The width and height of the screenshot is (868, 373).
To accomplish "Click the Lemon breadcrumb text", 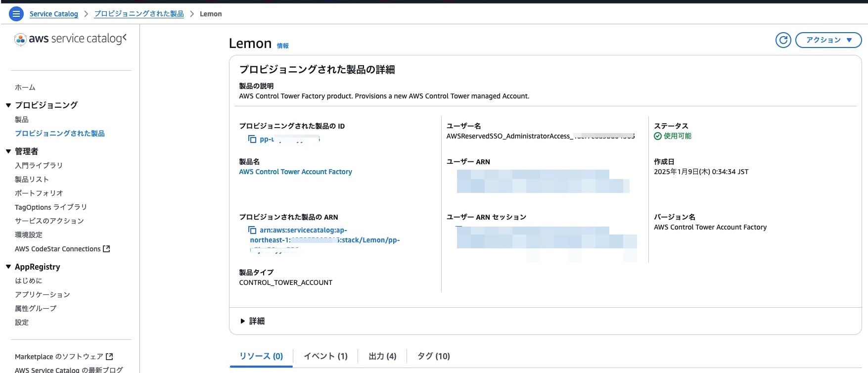I will pyautogui.click(x=211, y=14).
